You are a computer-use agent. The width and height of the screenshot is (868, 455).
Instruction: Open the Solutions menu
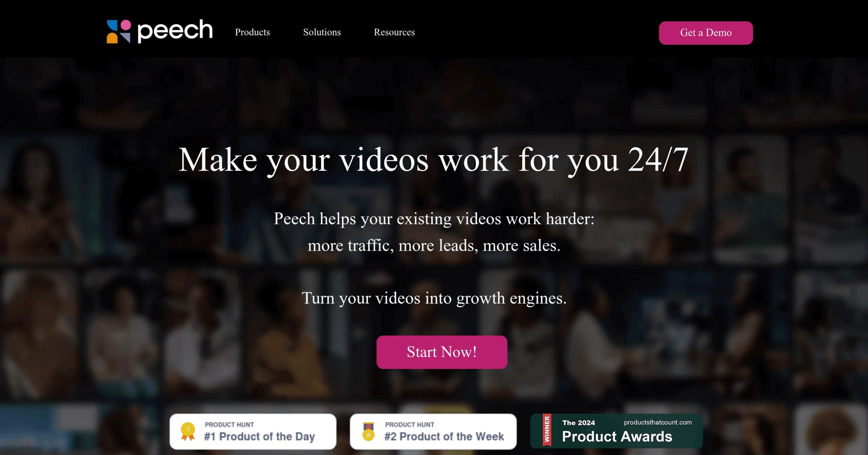pyautogui.click(x=322, y=32)
